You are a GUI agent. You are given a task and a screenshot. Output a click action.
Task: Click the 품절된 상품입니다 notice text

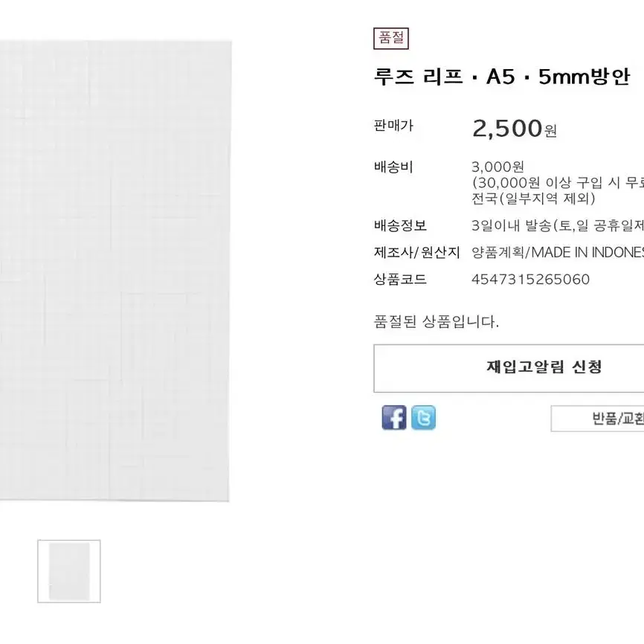click(437, 321)
